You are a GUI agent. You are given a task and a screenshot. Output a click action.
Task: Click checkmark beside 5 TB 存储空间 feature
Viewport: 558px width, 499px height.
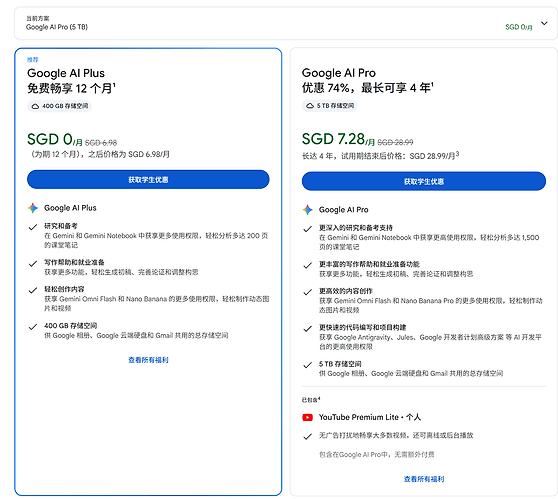[x=307, y=365]
